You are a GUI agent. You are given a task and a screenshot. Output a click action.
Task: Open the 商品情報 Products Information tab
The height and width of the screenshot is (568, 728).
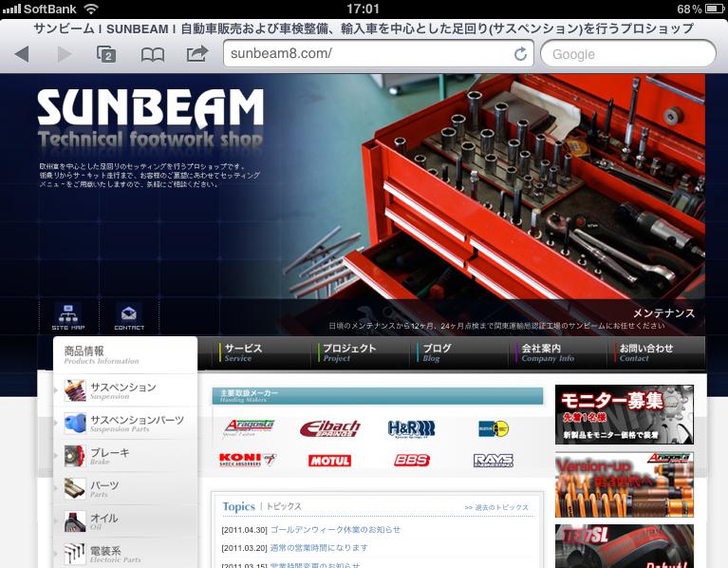pyautogui.click(x=125, y=355)
